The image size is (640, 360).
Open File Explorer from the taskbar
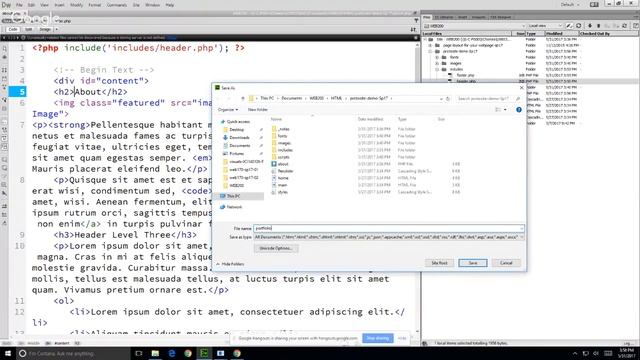155,353
